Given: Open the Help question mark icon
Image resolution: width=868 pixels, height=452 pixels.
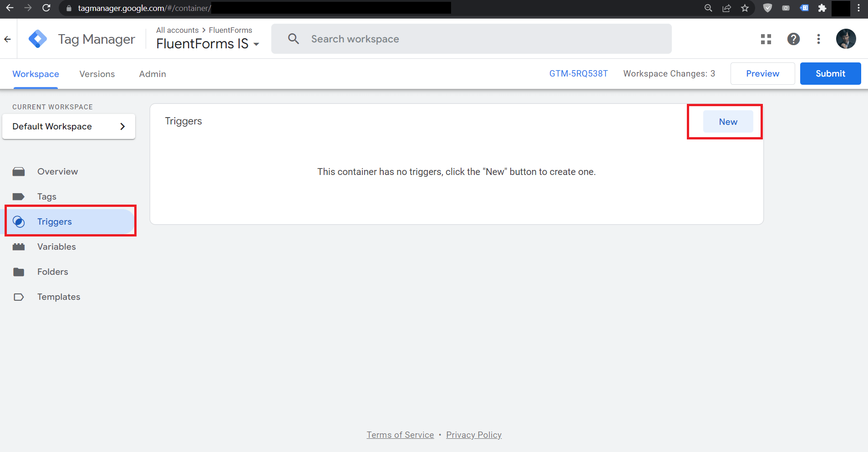Looking at the screenshot, I should [793, 39].
